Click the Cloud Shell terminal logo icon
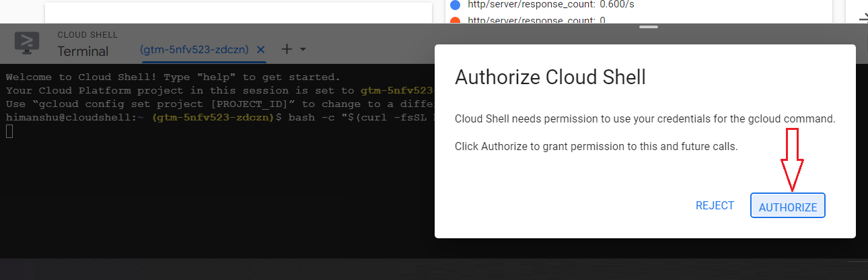 click(27, 43)
